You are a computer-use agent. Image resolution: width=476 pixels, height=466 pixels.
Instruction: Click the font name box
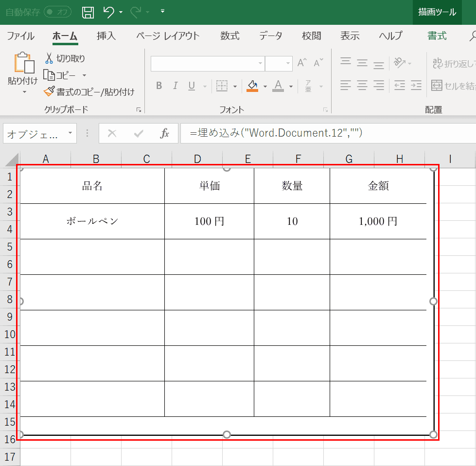click(x=208, y=64)
